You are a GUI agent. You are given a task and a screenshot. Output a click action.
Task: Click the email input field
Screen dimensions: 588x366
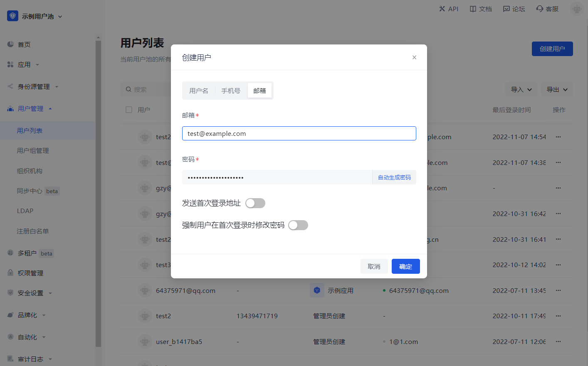coord(299,133)
